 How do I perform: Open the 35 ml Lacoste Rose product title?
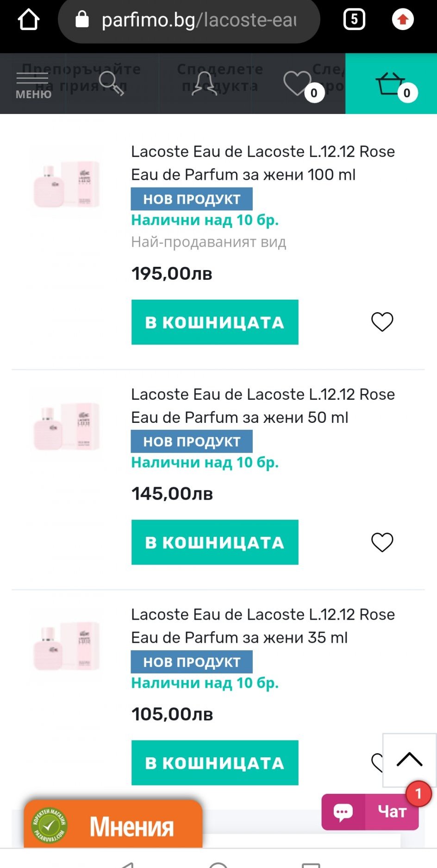pos(262,626)
